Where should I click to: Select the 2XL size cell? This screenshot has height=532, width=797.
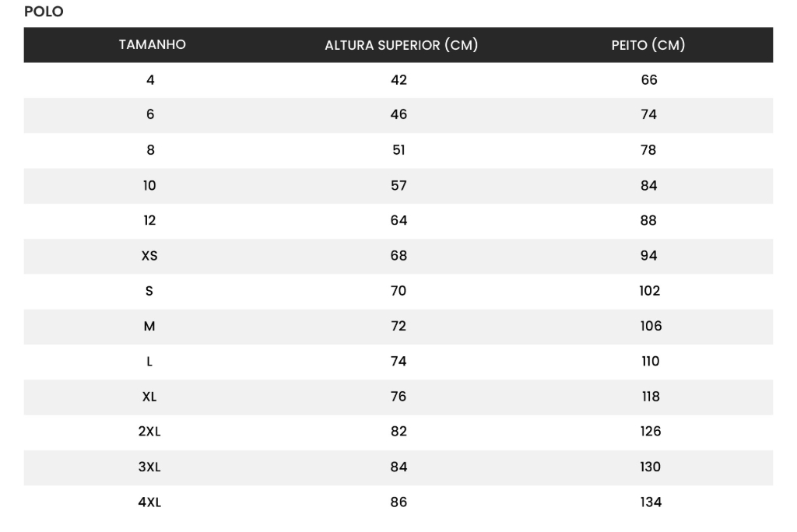149,432
